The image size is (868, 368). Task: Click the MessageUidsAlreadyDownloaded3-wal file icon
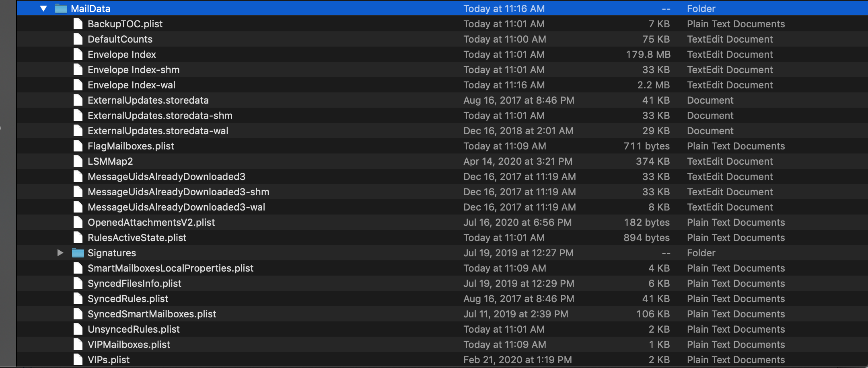click(x=78, y=207)
